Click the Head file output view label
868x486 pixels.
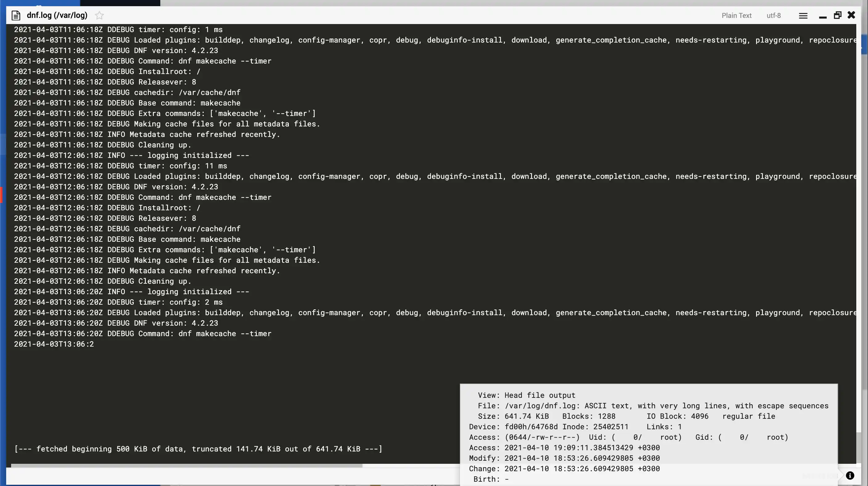(539, 395)
